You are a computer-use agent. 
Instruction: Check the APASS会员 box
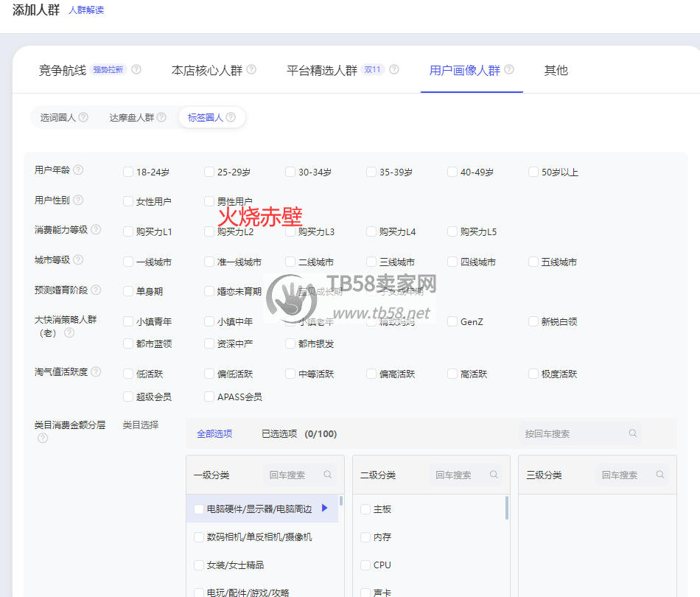[209, 397]
